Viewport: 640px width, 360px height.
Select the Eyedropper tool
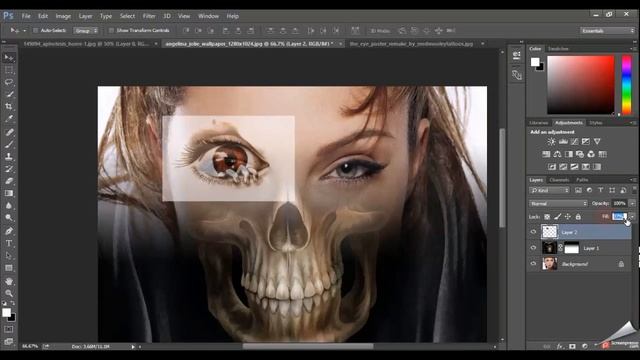pos(9,119)
